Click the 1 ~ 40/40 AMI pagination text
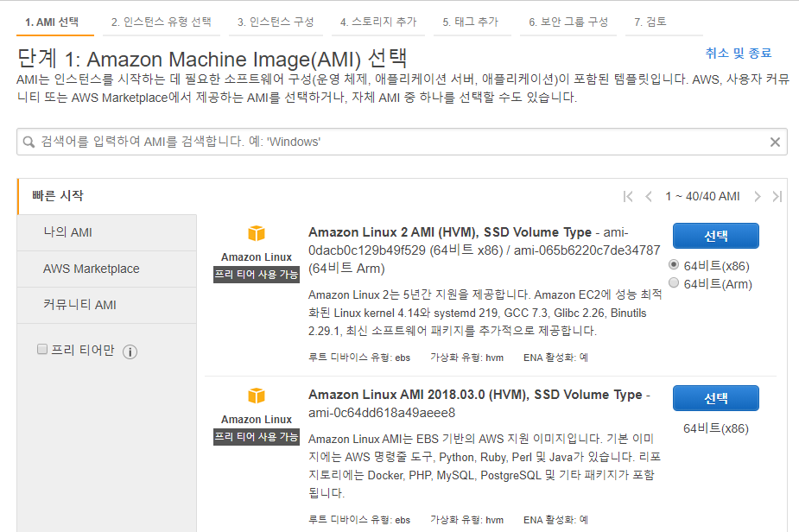Image resolution: width=799 pixels, height=532 pixels. point(702,197)
